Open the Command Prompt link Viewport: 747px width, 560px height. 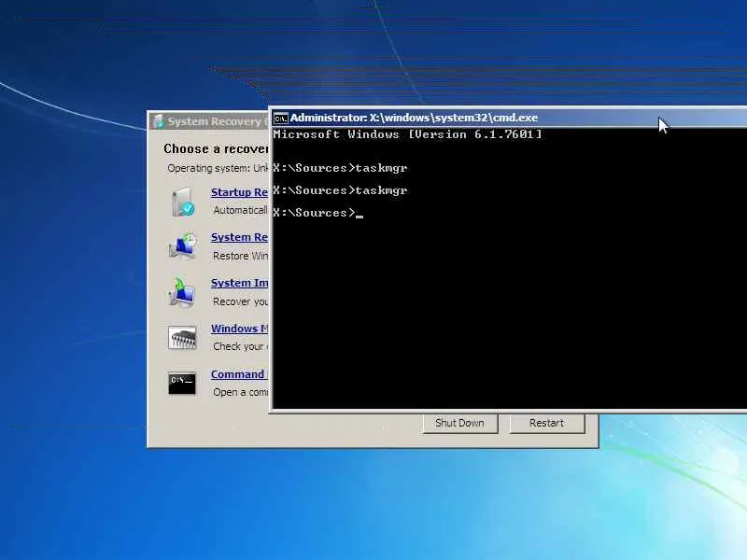click(x=238, y=374)
